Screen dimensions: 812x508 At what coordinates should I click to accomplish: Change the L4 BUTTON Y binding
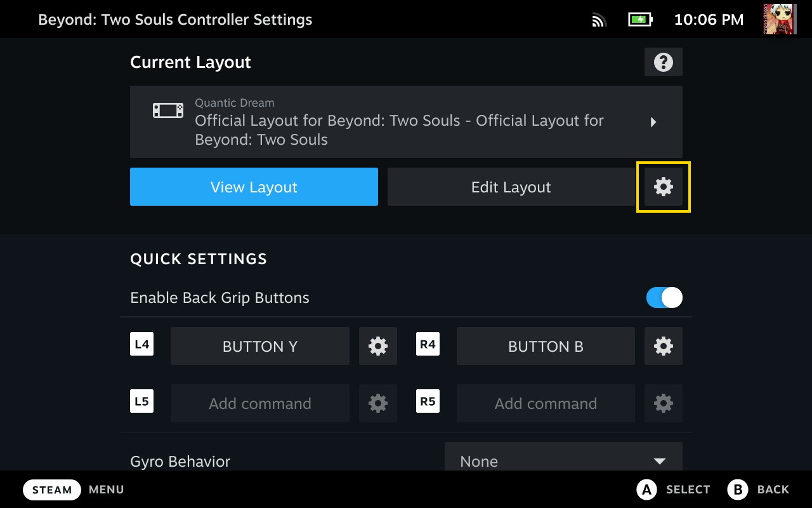259,346
